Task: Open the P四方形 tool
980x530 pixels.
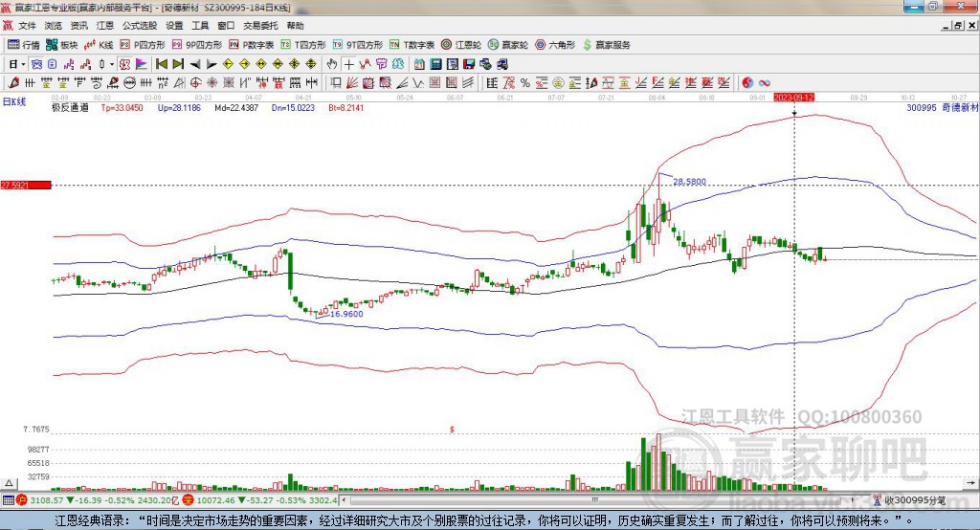Action: (143, 45)
